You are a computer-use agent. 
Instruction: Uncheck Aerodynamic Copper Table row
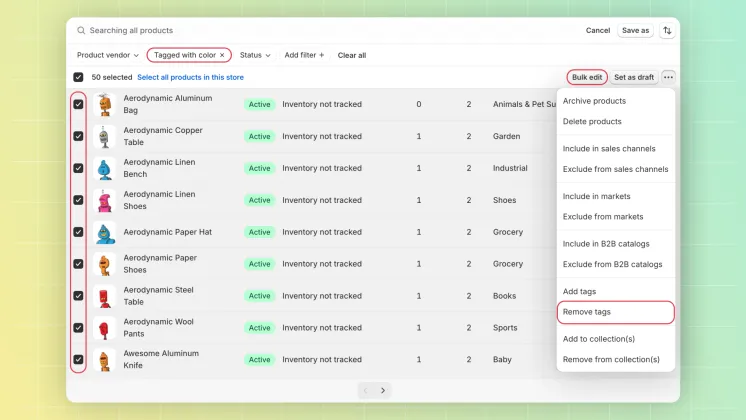[79, 136]
